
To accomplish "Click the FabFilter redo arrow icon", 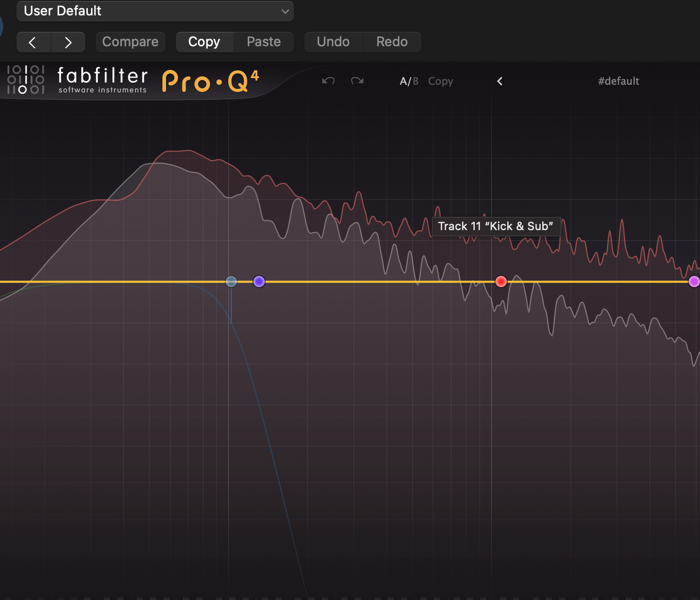I will [357, 81].
